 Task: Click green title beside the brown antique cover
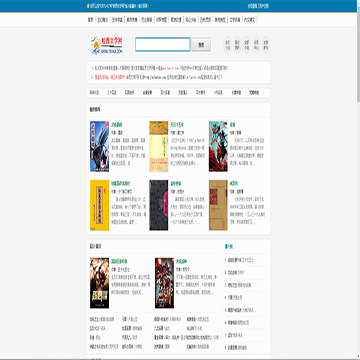pyautogui.click(x=234, y=184)
